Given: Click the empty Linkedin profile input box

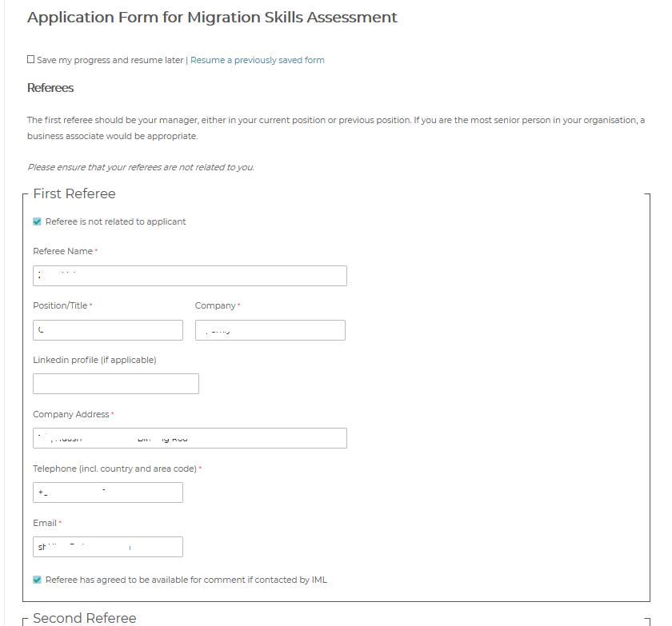Looking at the screenshot, I should click(x=116, y=384).
